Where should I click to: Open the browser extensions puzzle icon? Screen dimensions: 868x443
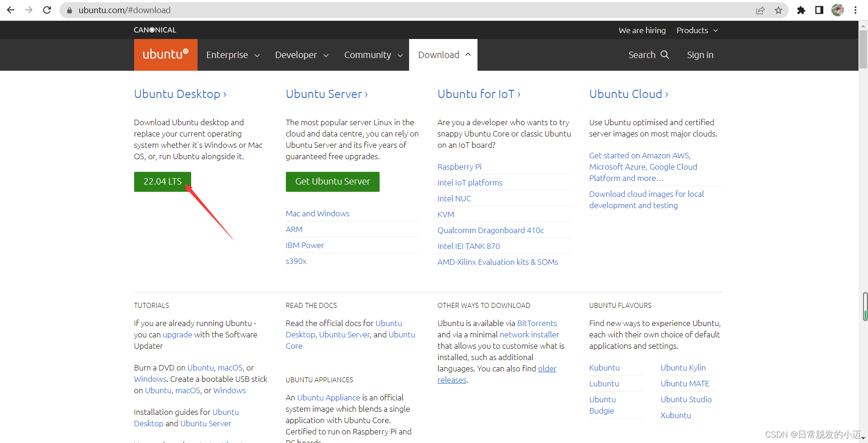point(801,10)
